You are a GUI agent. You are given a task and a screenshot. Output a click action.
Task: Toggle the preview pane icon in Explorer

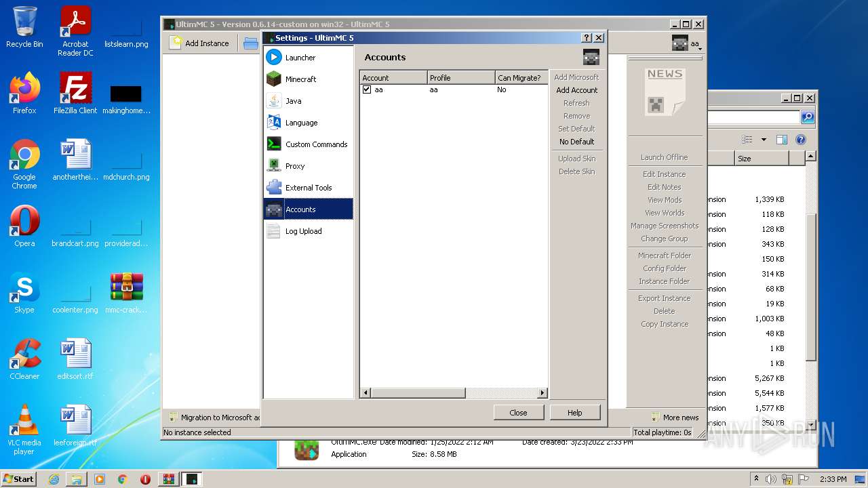pos(782,140)
